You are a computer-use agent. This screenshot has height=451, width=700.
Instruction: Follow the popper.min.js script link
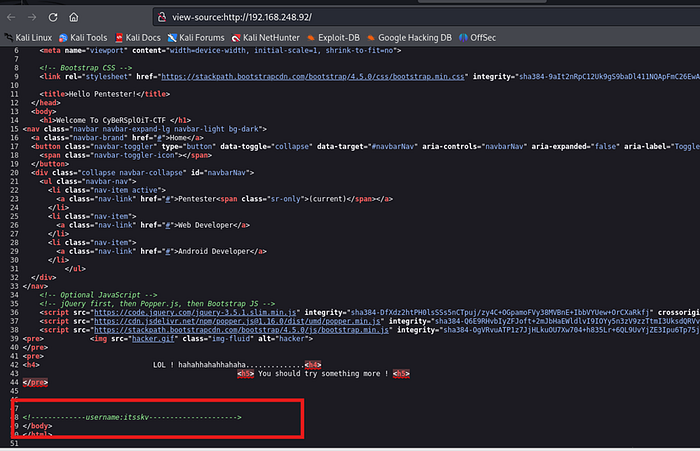237,321
